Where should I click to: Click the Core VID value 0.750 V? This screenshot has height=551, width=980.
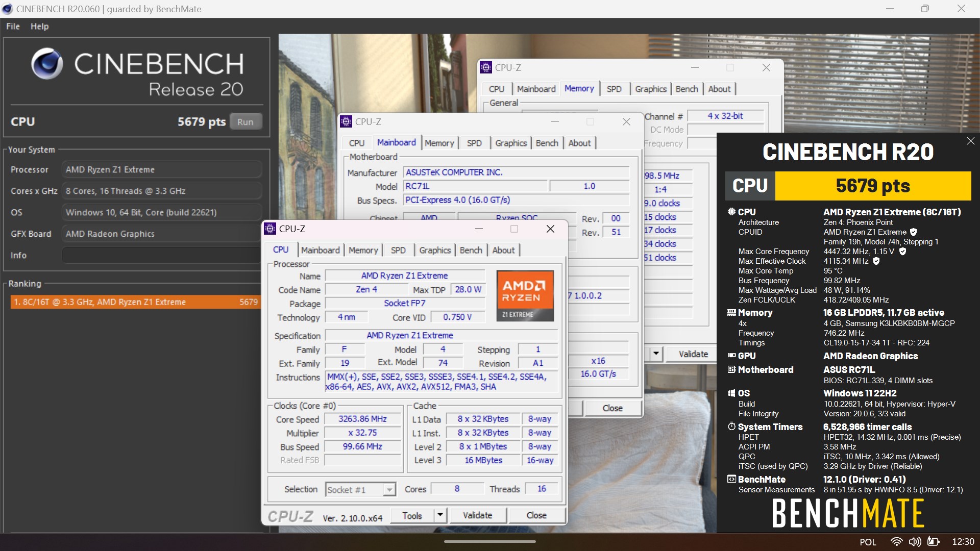[457, 317]
